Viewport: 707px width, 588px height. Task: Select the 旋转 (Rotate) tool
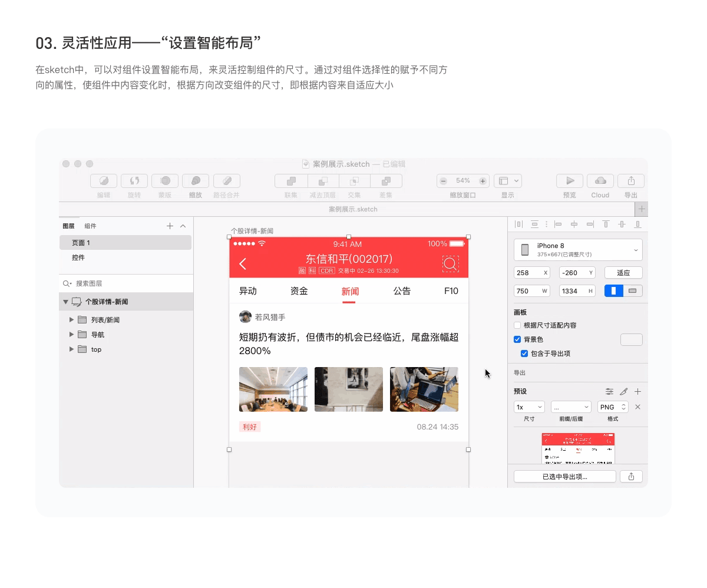[x=134, y=181]
